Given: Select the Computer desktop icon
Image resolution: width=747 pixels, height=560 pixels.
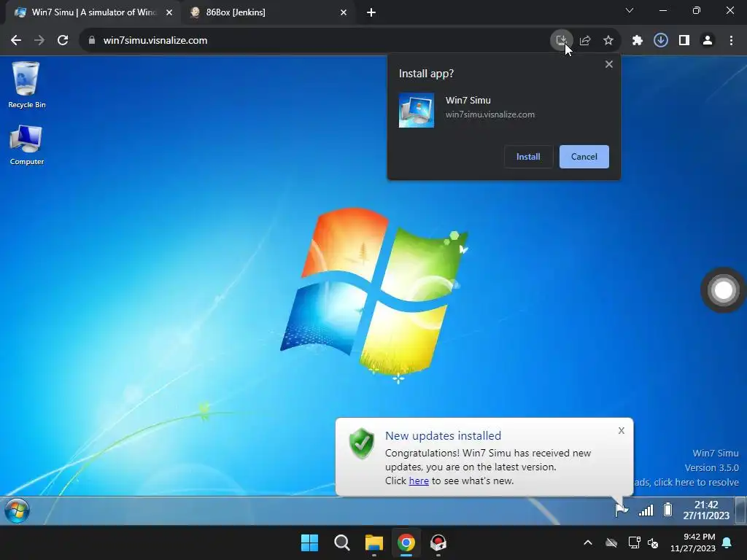Looking at the screenshot, I should point(26,145).
